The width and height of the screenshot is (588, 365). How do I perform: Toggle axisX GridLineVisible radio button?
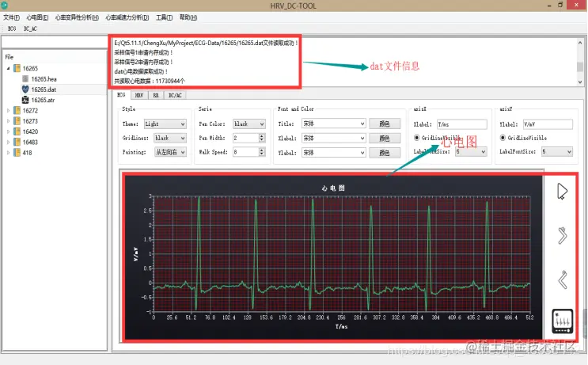tap(416, 138)
